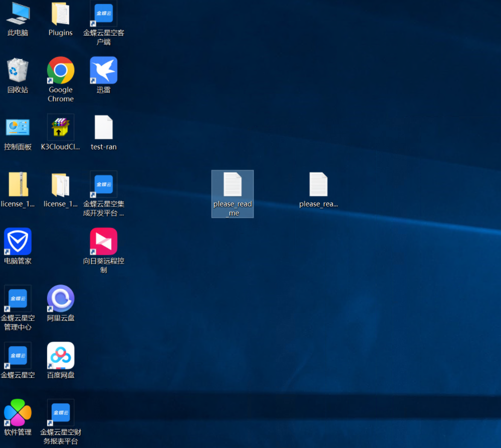The width and height of the screenshot is (501, 448).
Task: Click the 金蝶云星空客户端 shortcut
Action: pyautogui.click(x=104, y=14)
